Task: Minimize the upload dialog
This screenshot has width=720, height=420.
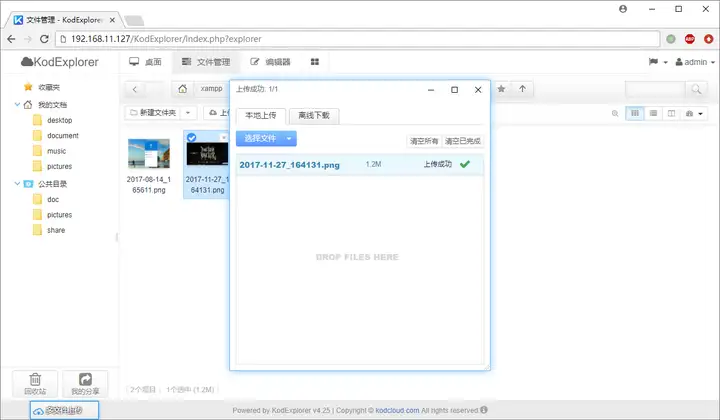Action: [431, 90]
